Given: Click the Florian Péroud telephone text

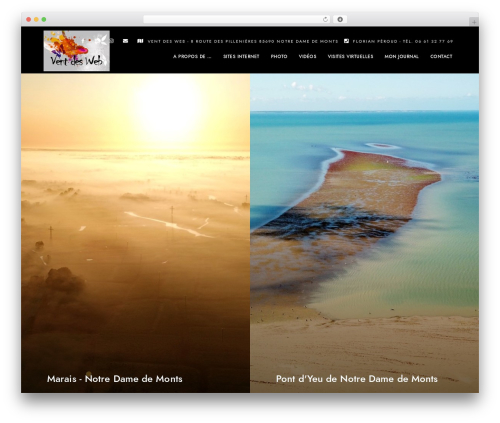Looking at the screenshot, I should tap(403, 41).
